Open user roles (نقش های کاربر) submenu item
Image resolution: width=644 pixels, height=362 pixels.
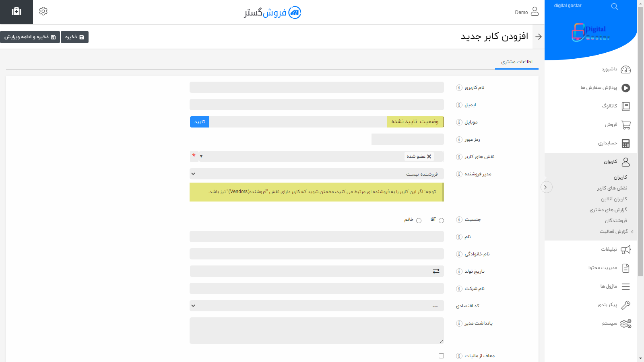612,188
